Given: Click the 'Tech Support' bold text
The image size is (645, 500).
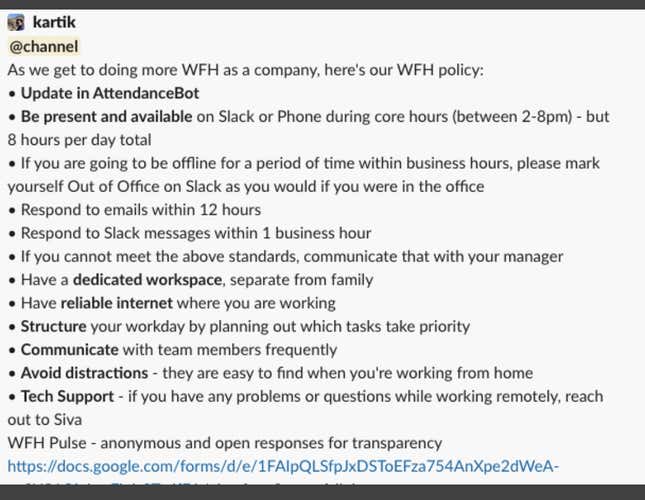Looking at the screenshot, I should pos(67,397).
